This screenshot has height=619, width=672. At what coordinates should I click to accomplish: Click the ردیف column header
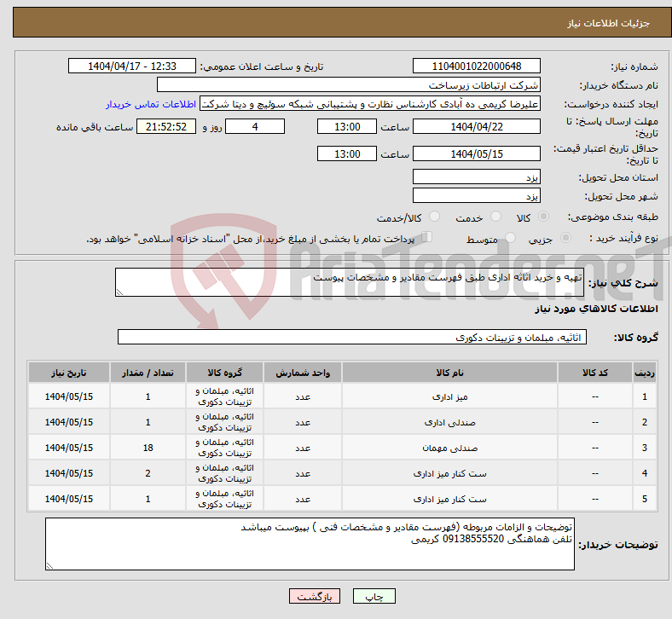click(645, 373)
